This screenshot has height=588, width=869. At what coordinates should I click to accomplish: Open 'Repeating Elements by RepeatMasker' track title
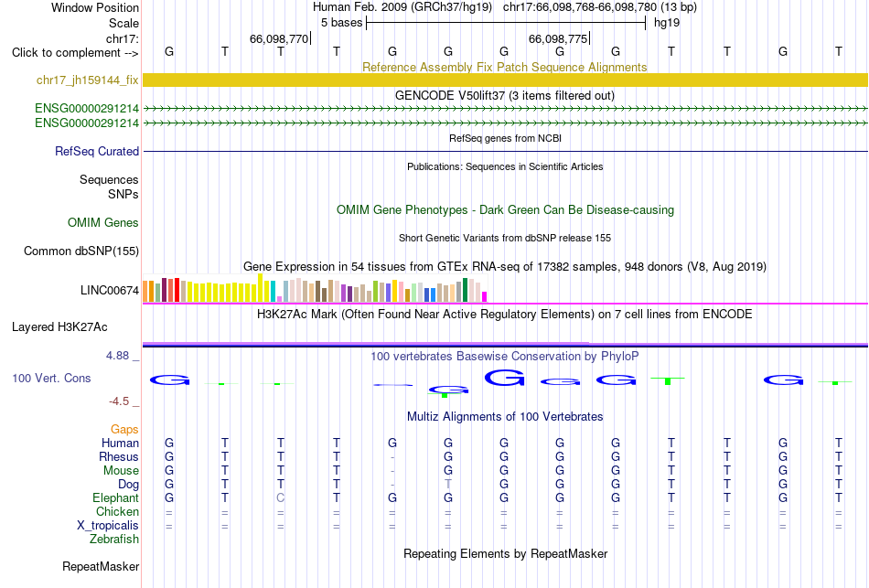505,553
